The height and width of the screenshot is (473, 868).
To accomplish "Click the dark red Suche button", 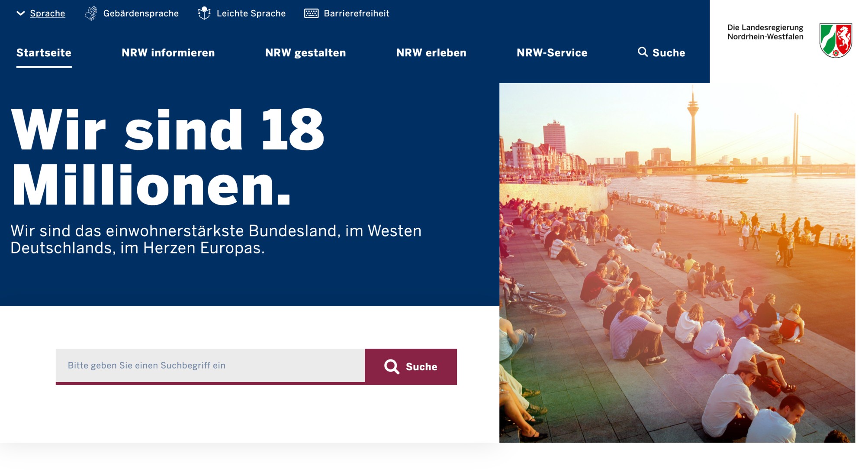I will tap(411, 366).
